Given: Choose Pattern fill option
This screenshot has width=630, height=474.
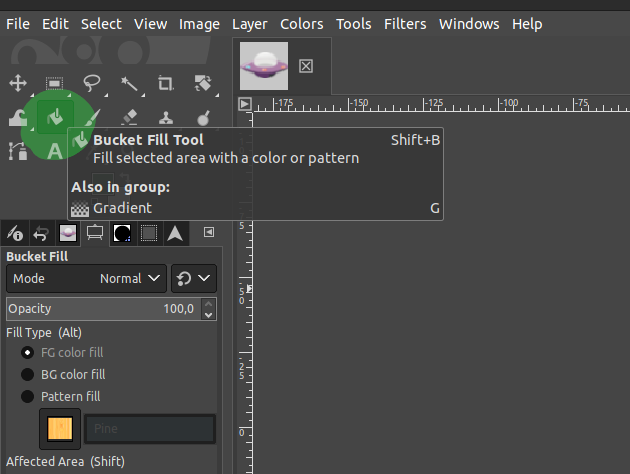Looking at the screenshot, I should (x=61, y=396).
